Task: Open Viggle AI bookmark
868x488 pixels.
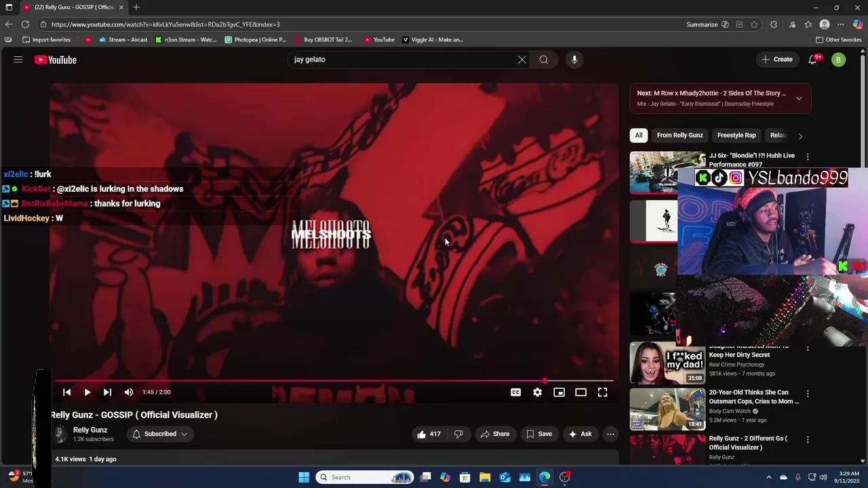Action: tap(433, 40)
